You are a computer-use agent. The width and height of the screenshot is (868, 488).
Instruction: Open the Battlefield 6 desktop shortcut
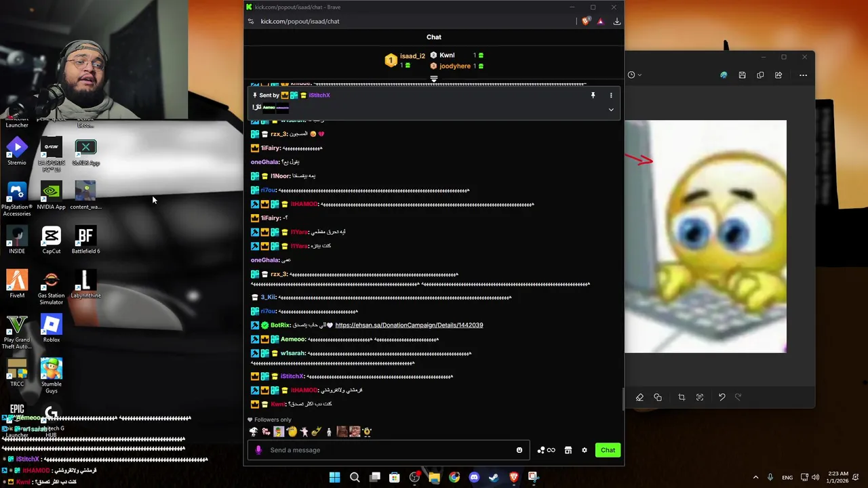pos(85,240)
